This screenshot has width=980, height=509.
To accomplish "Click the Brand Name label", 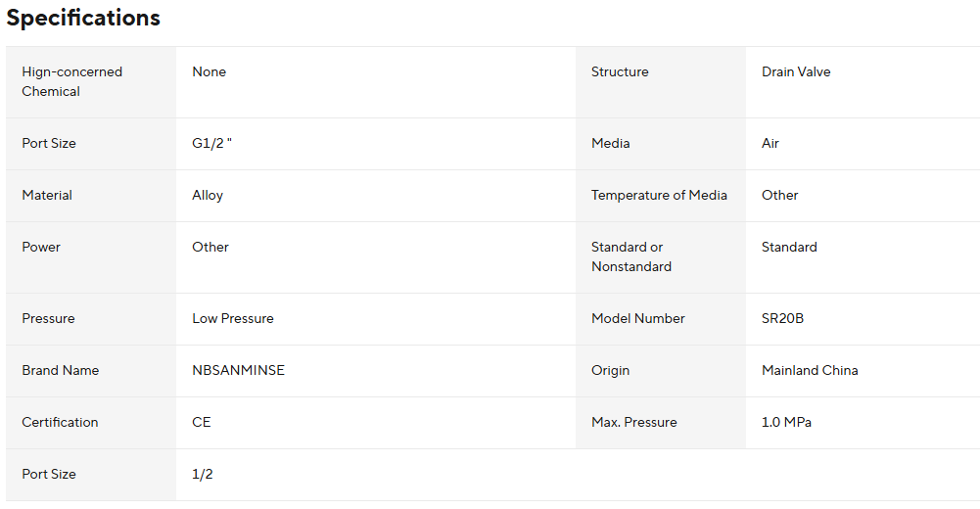I will 61,370.
